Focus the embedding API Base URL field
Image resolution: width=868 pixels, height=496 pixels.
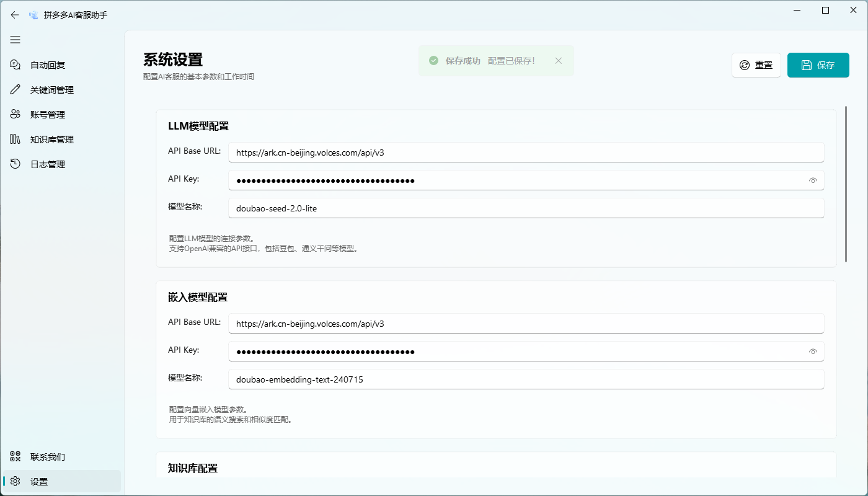pyautogui.click(x=526, y=324)
